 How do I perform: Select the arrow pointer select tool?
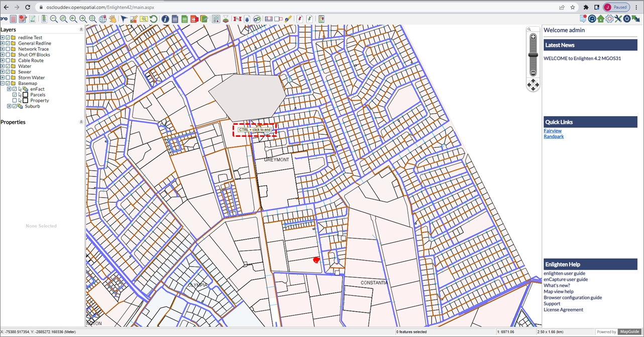pos(124,19)
